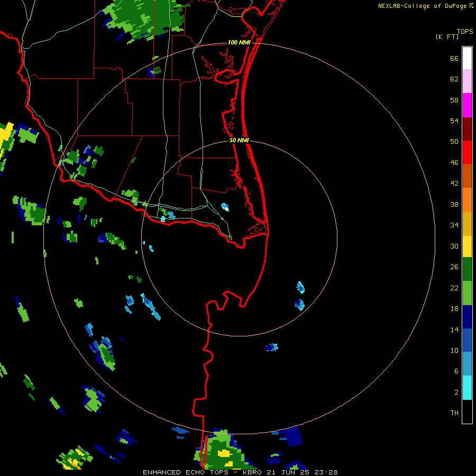Select the light blue legend swatch

point(467,364)
